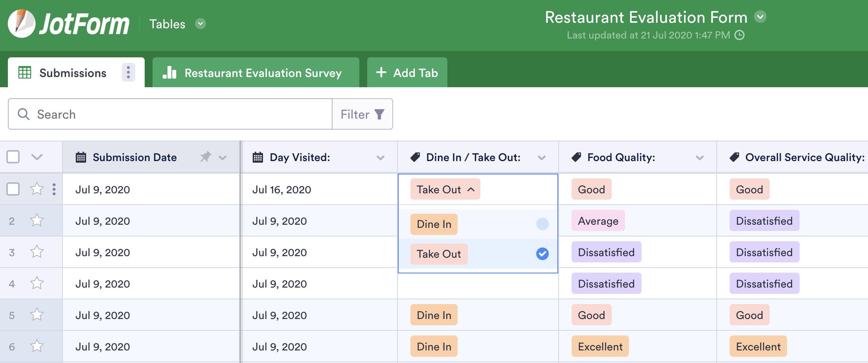Viewport: 868px width, 363px height.
Task: Expand the Tables dropdown in header
Action: (x=200, y=24)
